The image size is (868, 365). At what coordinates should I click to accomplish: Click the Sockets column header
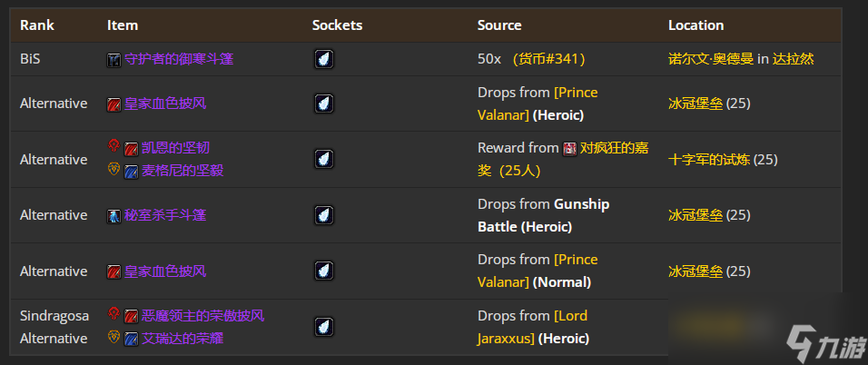337,25
